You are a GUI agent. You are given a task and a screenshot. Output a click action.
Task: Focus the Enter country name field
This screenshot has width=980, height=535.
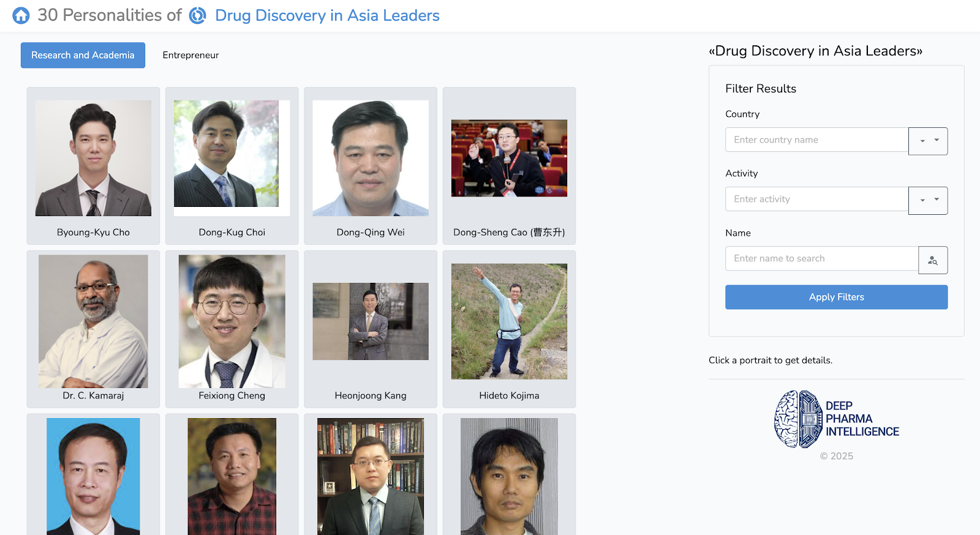click(816, 140)
